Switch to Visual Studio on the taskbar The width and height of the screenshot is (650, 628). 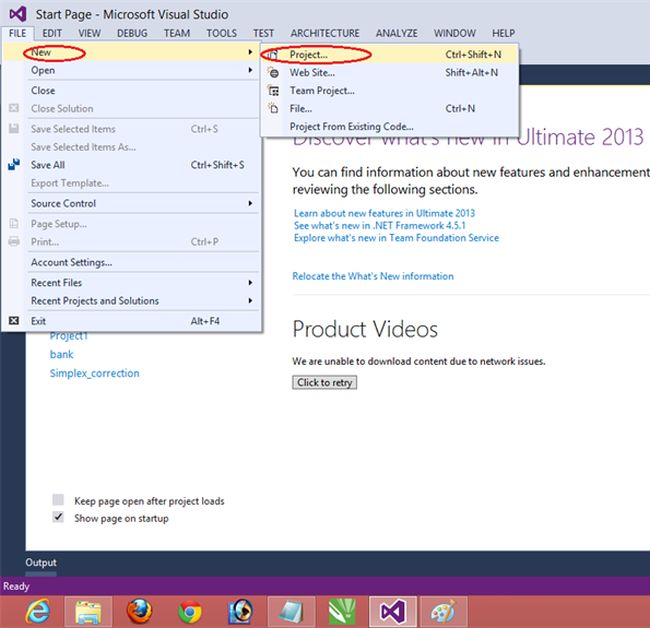click(x=393, y=611)
